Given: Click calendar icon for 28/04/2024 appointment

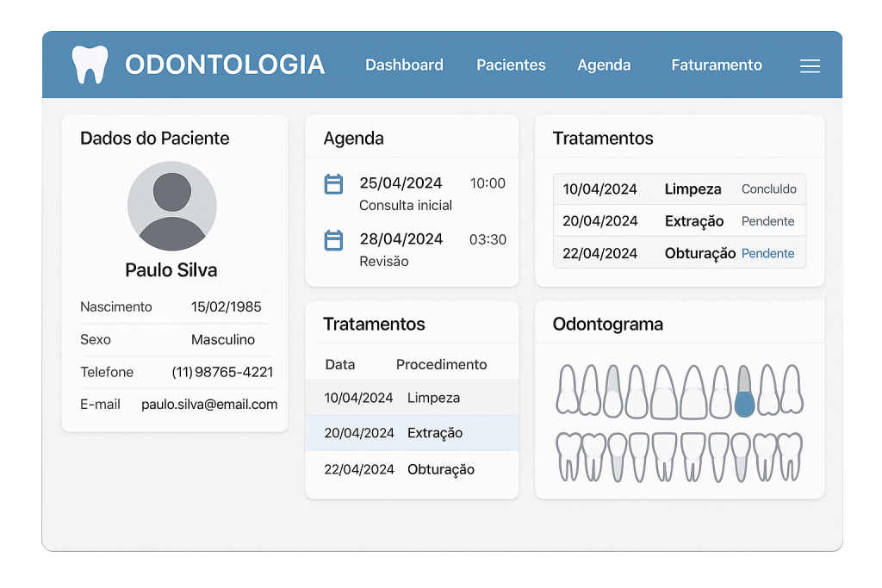Looking at the screenshot, I should (x=333, y=240).
